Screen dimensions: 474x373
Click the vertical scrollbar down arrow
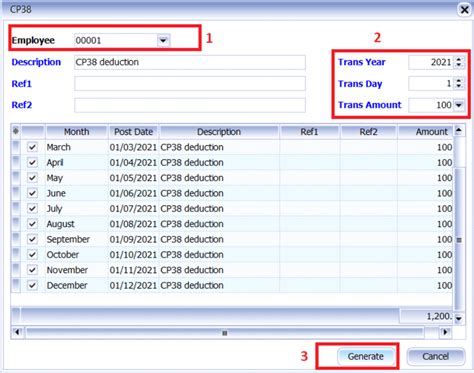(459, 319)
